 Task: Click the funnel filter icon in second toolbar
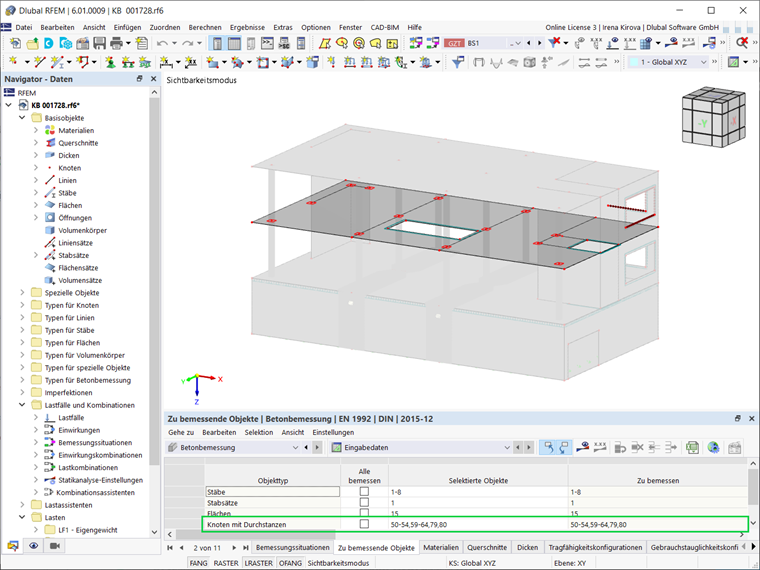pyautogui.click(x=458, y=62)
